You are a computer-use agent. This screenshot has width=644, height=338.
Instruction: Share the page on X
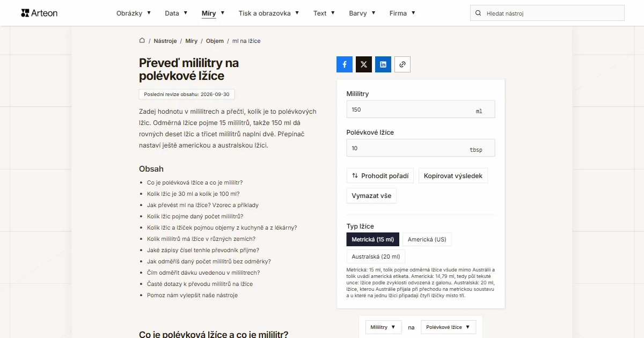pyautogui.click(x=364, y=64)
